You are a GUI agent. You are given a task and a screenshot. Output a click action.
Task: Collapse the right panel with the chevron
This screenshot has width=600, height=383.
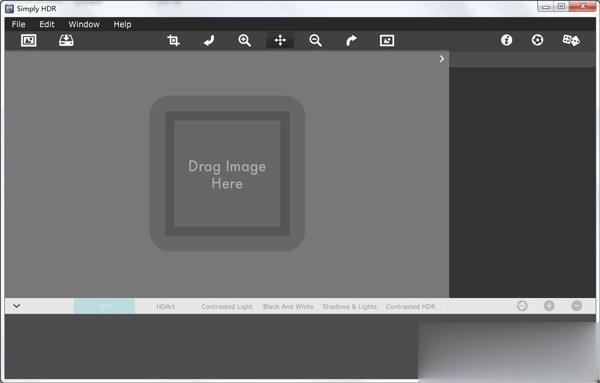442,59
